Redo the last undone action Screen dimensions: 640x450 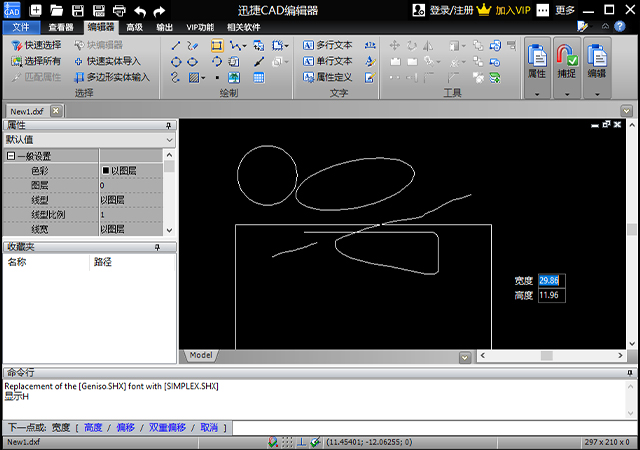click(x=159, y=11)
